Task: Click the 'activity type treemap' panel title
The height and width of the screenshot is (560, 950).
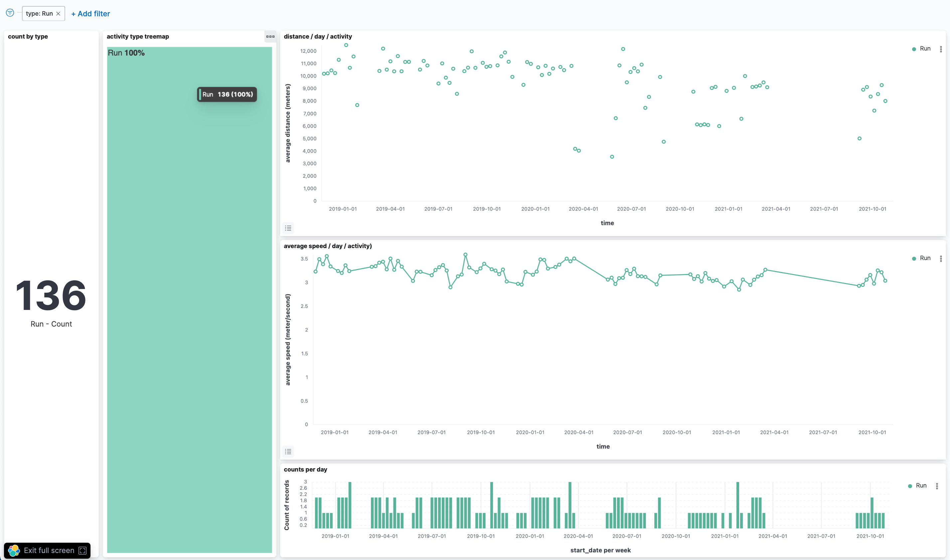Action: pyautogui.click(x=138, y=37)
